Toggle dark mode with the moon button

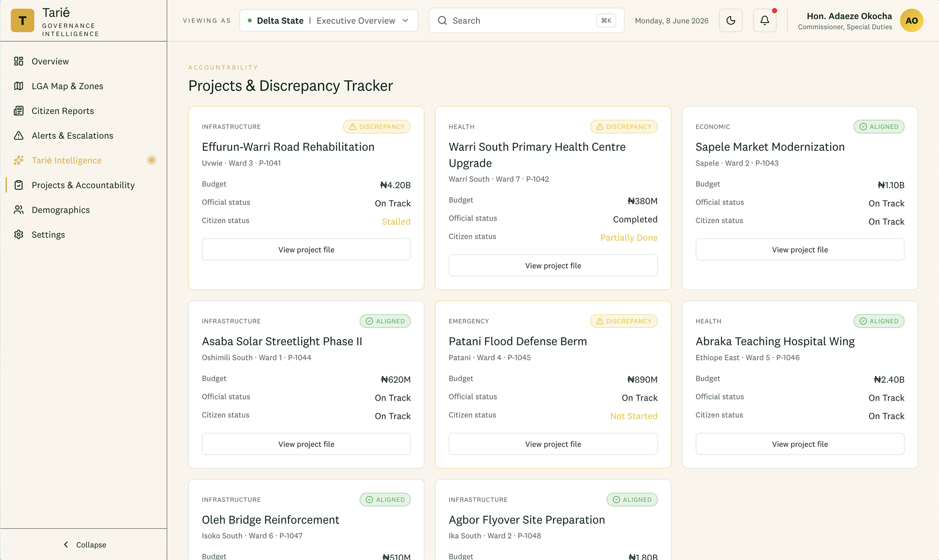click(x=731, y=20)
